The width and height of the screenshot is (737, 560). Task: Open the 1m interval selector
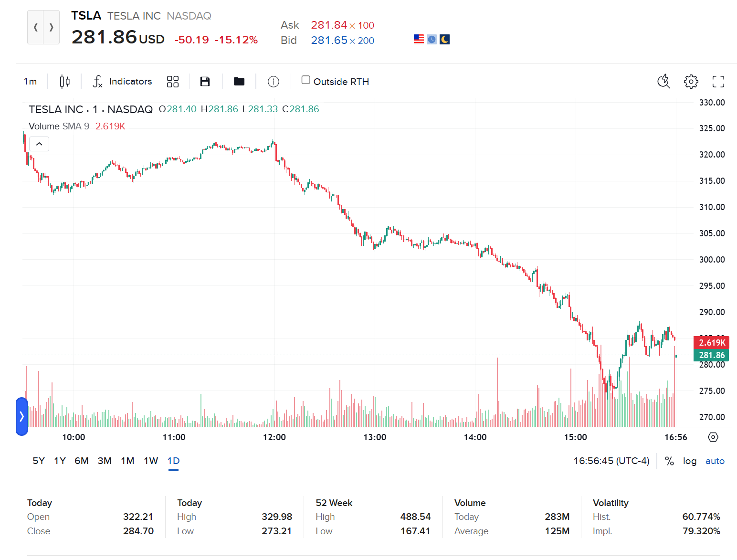coord(30,82)
